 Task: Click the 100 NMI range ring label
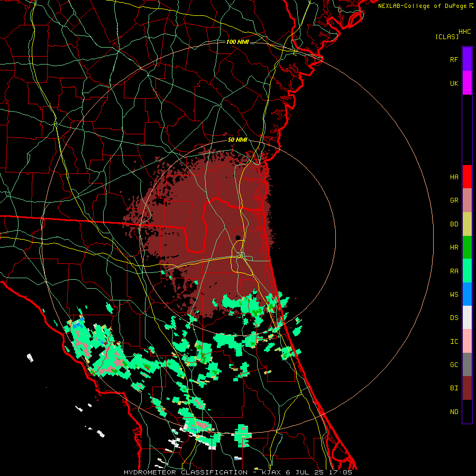[237, 42]
